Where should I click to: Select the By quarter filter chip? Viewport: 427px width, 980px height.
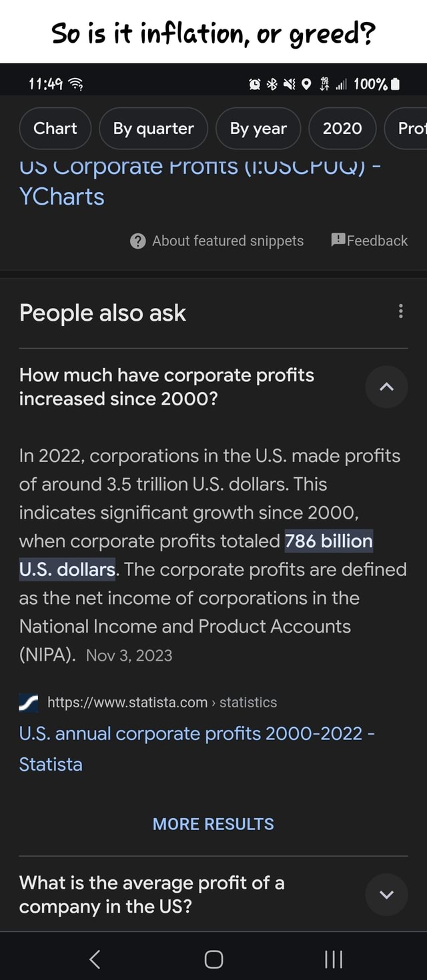pos(153,129)
